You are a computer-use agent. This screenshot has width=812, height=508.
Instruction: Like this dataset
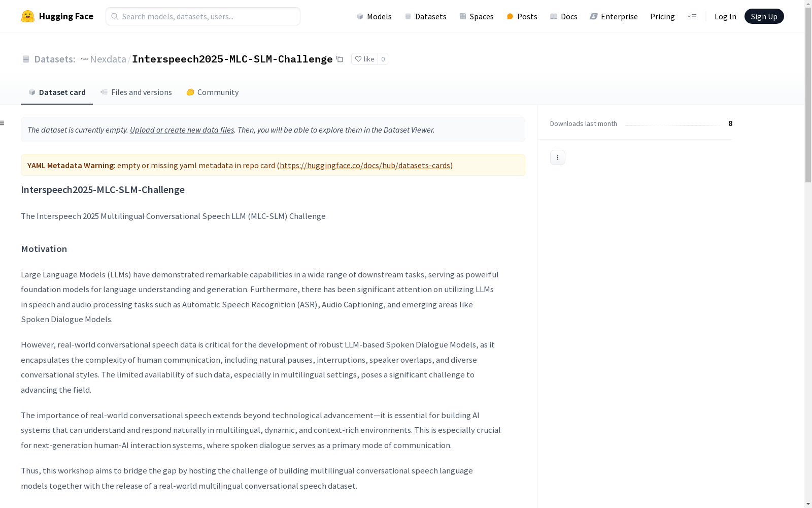[364, 59]
